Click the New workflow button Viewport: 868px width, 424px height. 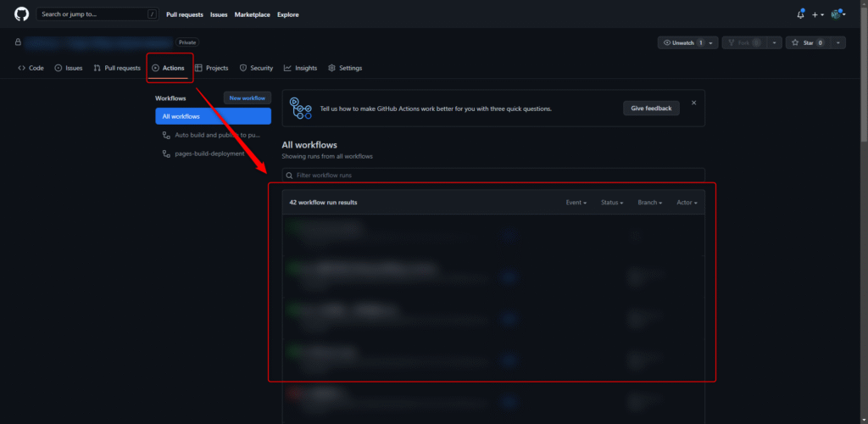click(x=248, y=98)
